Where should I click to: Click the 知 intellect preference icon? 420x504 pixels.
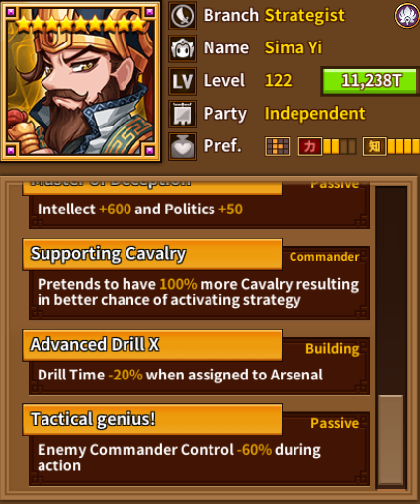click(375, 146)
